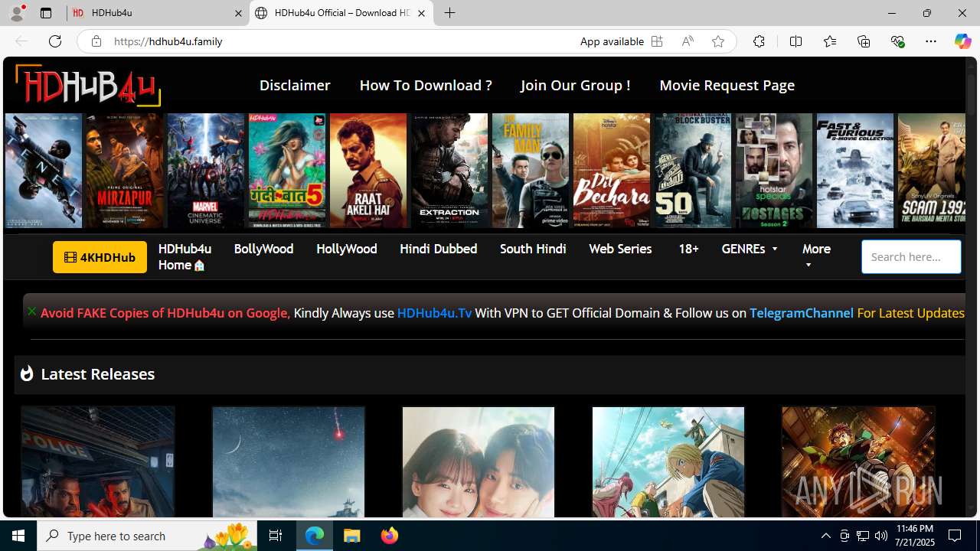Open File Explorer from taskbar
980x551 pixels.
(352, 536)
